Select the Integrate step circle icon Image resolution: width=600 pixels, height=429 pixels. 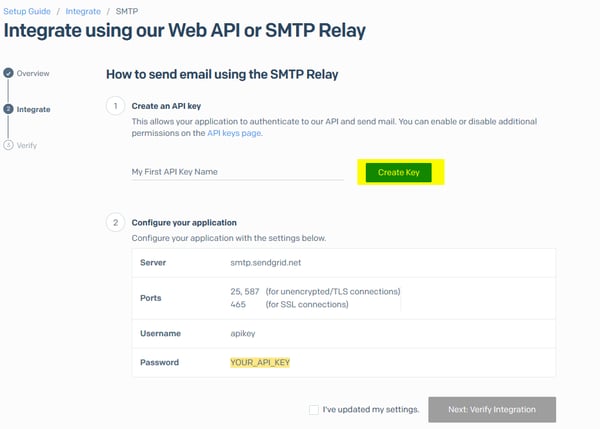[x=8, y=109]
